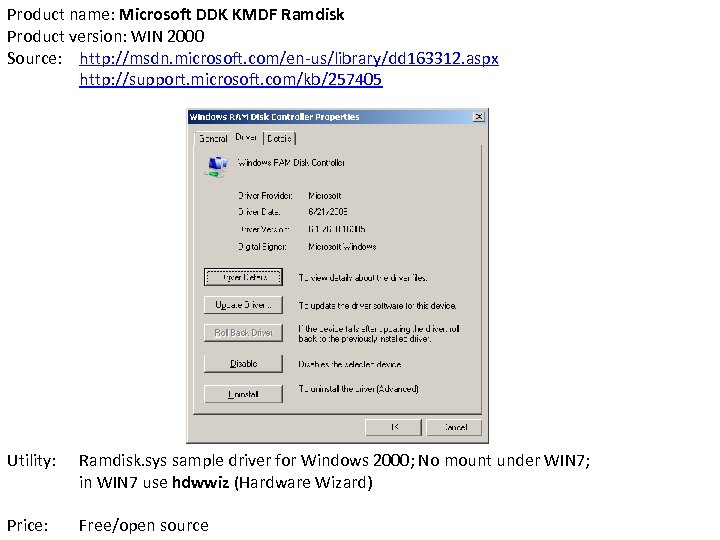This screenshot has width=720, height=540.
Task: Click the dialog title Windows RAM Disk Controller Properties
Action: pyautogui.click(x=275, y=117)
